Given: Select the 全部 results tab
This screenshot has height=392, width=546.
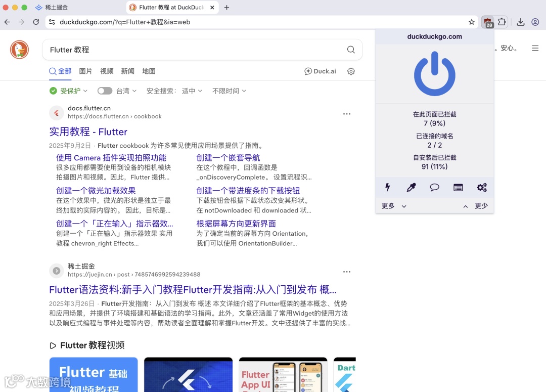Looking at the screenshot, I should pyautogui.click(x=61, y=71).
